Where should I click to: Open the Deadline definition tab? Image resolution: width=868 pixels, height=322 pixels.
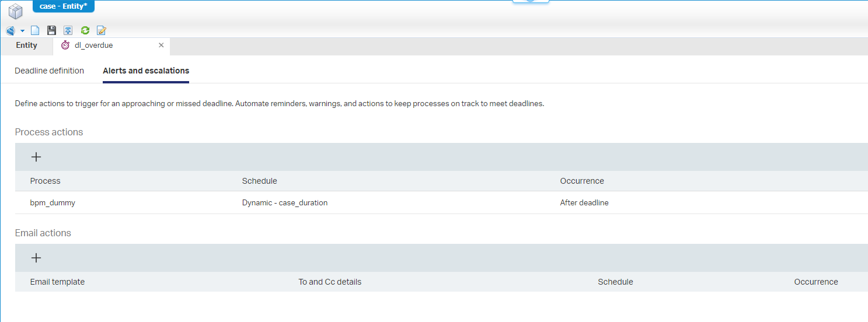(49, 71)
